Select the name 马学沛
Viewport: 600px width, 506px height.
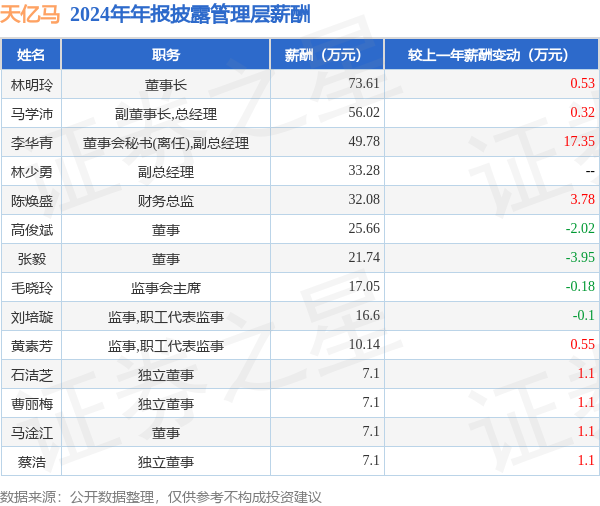click(32, 114)
